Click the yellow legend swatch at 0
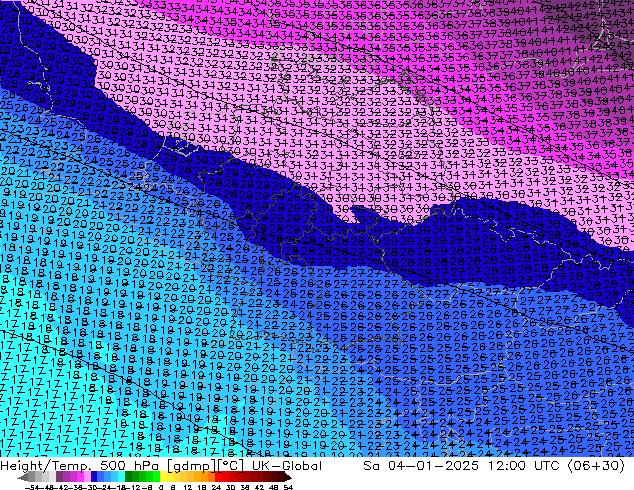 pyautogui.click(x=163, y=476)
